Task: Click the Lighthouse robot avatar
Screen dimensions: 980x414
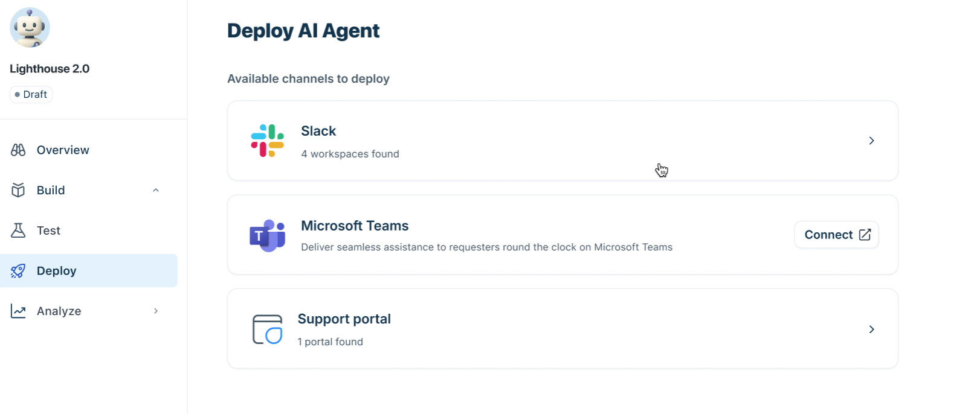Action: tap(30, 28)
